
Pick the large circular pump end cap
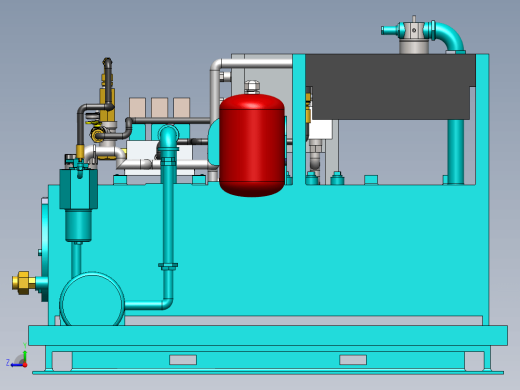tap(92, 299)
